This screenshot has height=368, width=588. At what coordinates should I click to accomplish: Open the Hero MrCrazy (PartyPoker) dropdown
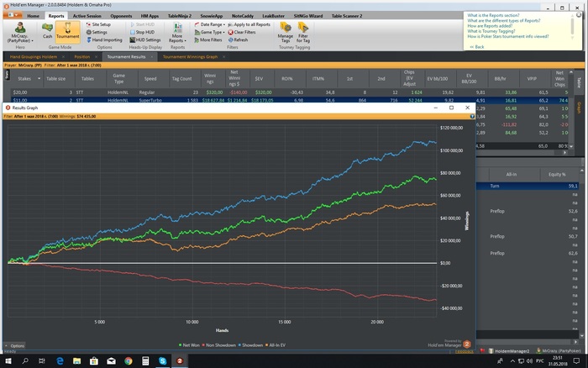(20, 33)
